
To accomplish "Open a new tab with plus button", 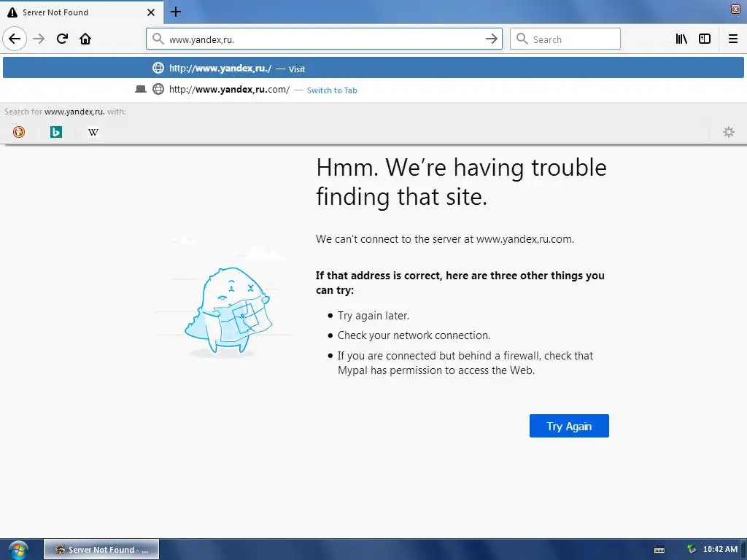I will click(176, 12).
